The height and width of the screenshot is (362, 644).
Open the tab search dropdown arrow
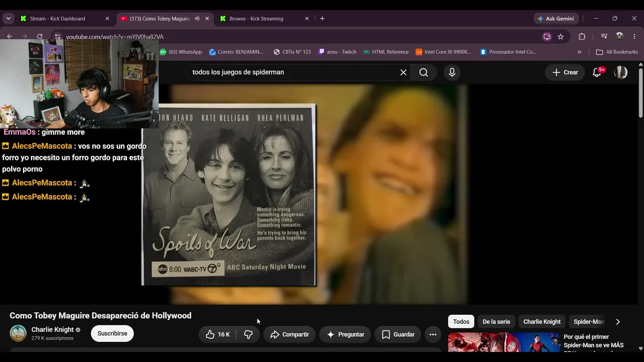(8, 19)
